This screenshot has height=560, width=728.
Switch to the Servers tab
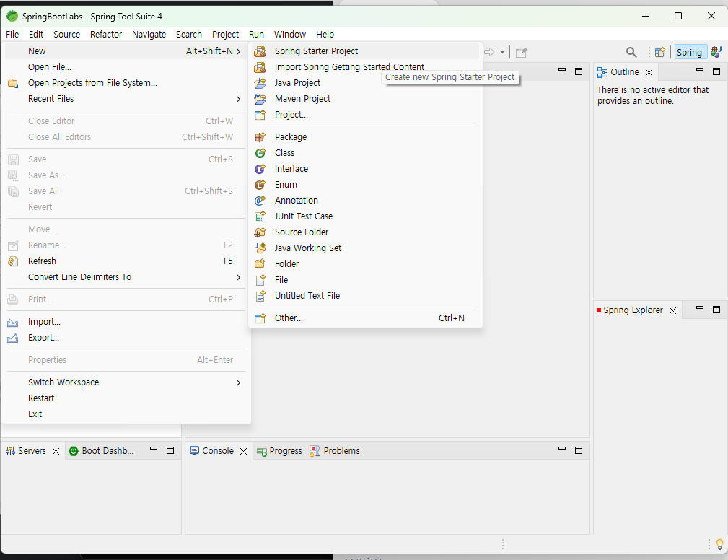coord(26,451)
